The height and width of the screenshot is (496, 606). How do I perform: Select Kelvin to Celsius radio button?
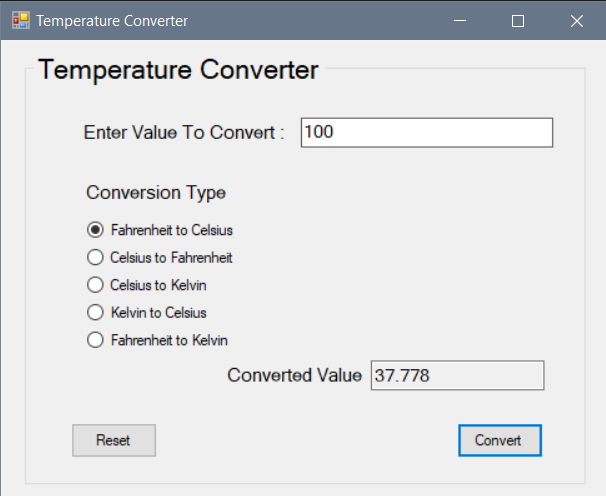[146, 312]
